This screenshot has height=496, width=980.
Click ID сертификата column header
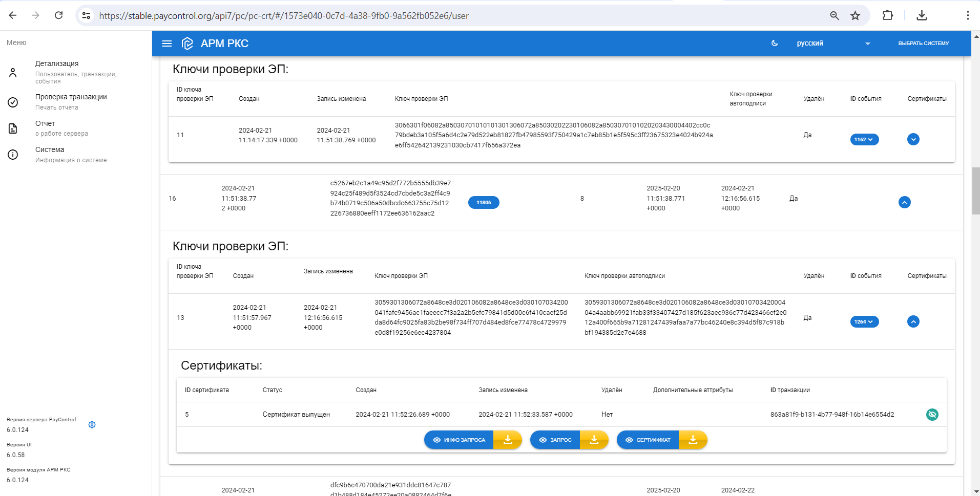(207, 390)
